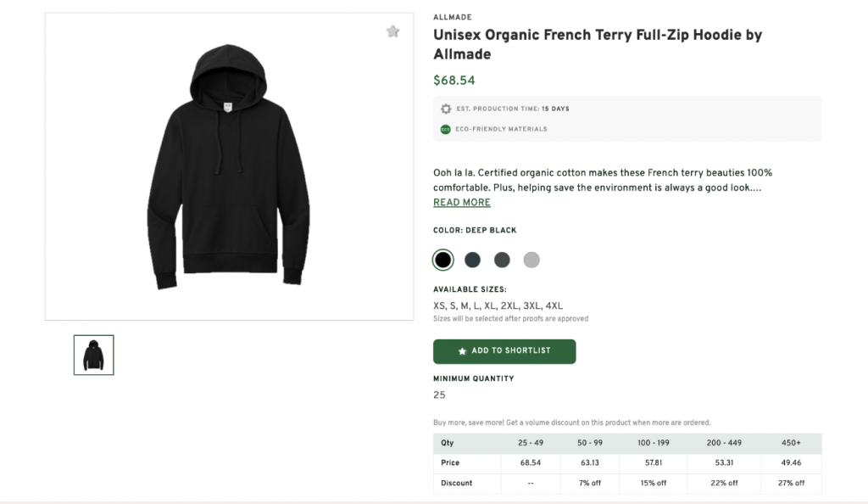868x504 pixels.
Task: Select the light gray color option
Action: pyautogui.click(x=531, y=260)
